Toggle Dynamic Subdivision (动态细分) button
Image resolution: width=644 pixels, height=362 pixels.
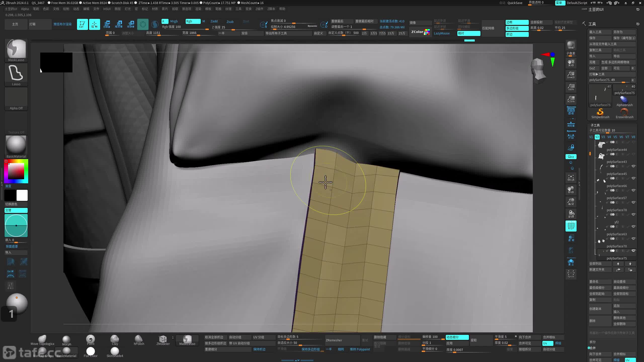coord(457,337)
